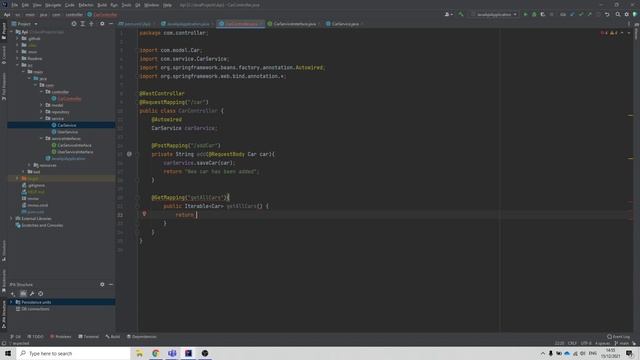Viewport: 640px width, 360px height.
Task: Push commits with green arrow icon
Action: [589, 14]
